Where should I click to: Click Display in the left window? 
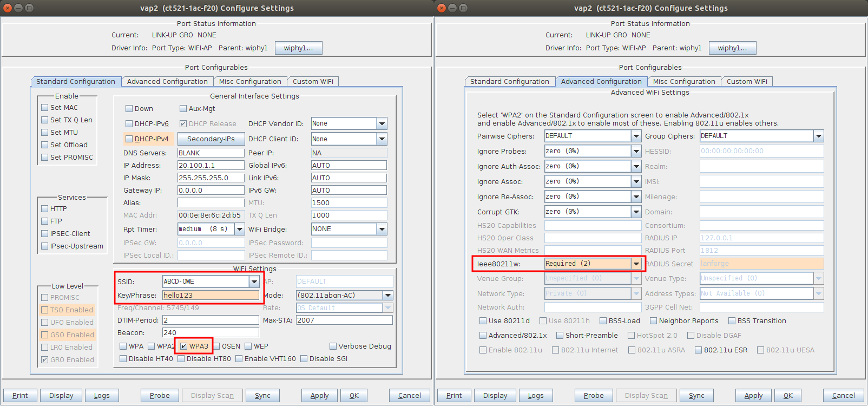pos(61,396)
